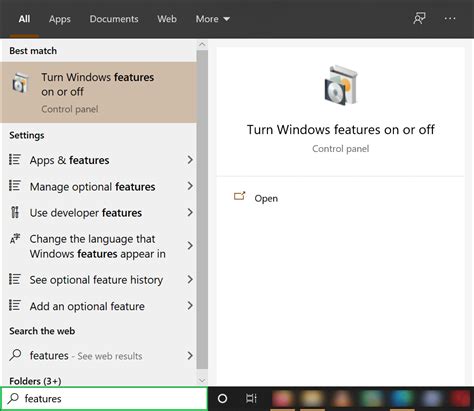Expand the Use developer features arrow
Image resolution: width=474 pixels, height=411 pixels.
point(190,212)
